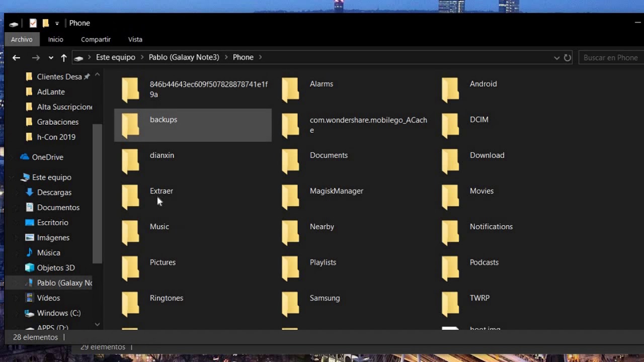Viewport: 644px width, 362px height.
Task: Open the Notifications folder icon
Action: tap(450, 232)
